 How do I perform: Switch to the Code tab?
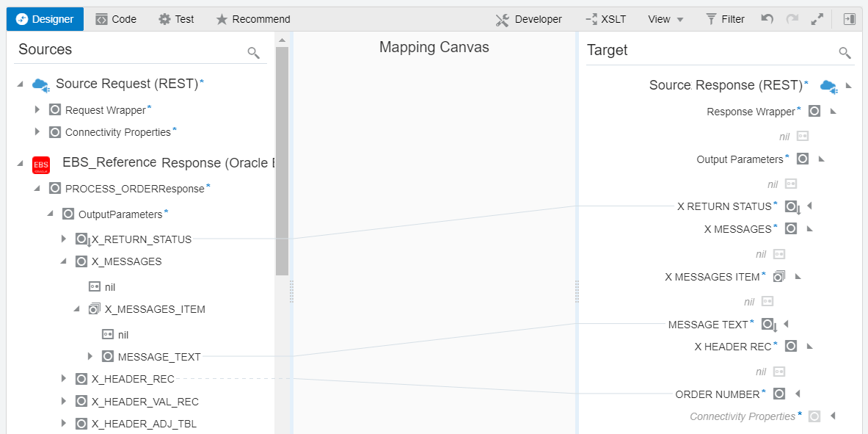coord(115,18)
